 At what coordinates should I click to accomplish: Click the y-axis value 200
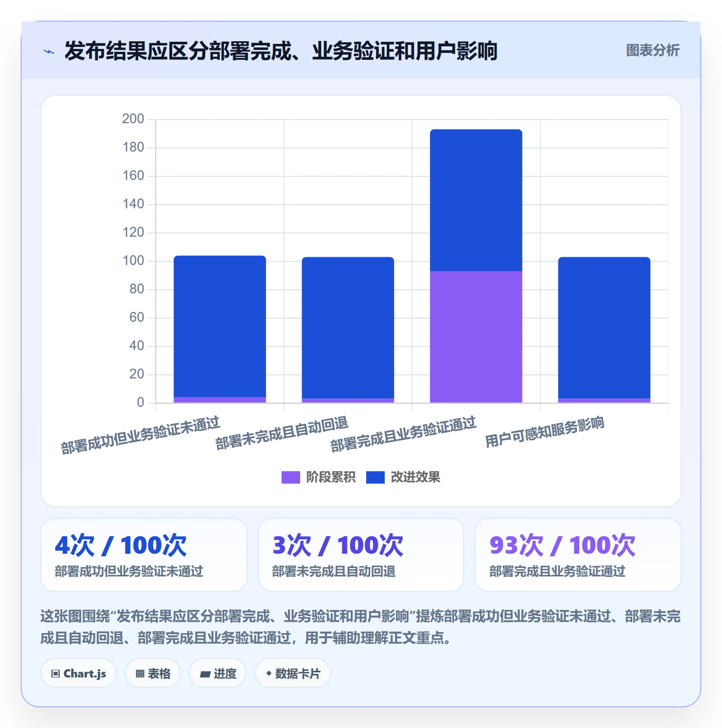coord(133,119)
